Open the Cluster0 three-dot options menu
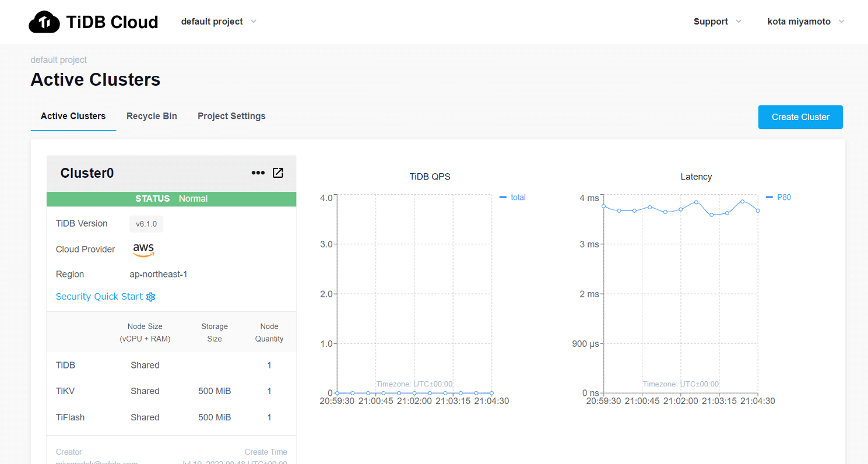Image resolution: width=868 pixels, height=464 pixels. [258, 173]
